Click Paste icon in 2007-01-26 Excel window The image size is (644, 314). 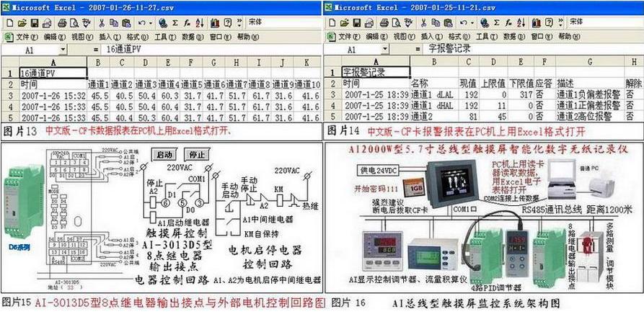point(126,23)
